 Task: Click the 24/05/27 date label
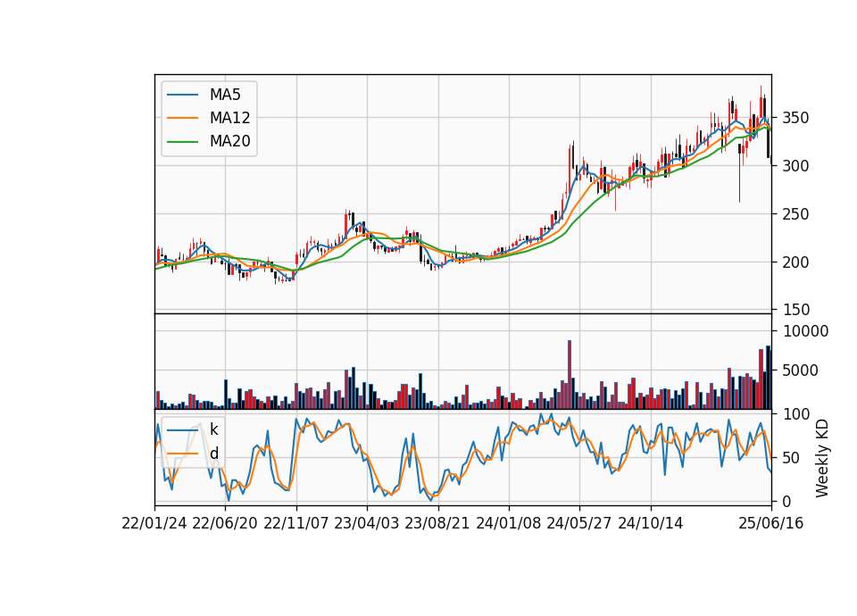tap(579, 524)
